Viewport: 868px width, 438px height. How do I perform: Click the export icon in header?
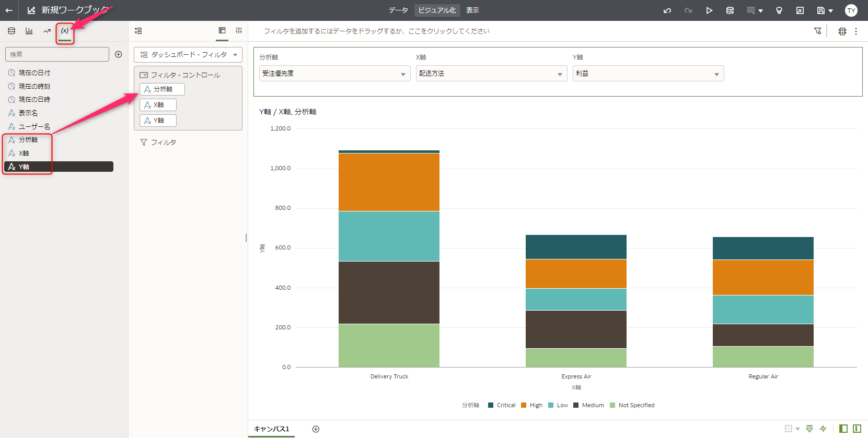800,10
